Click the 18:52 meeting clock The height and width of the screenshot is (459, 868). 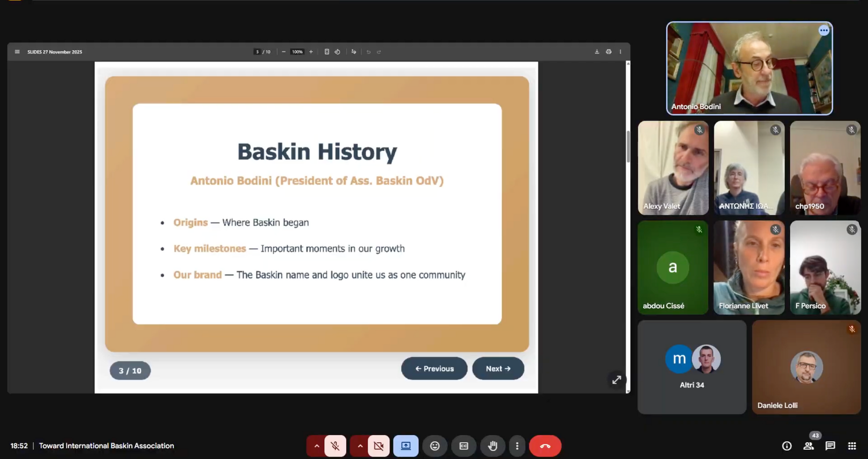[x=19, y=446]
